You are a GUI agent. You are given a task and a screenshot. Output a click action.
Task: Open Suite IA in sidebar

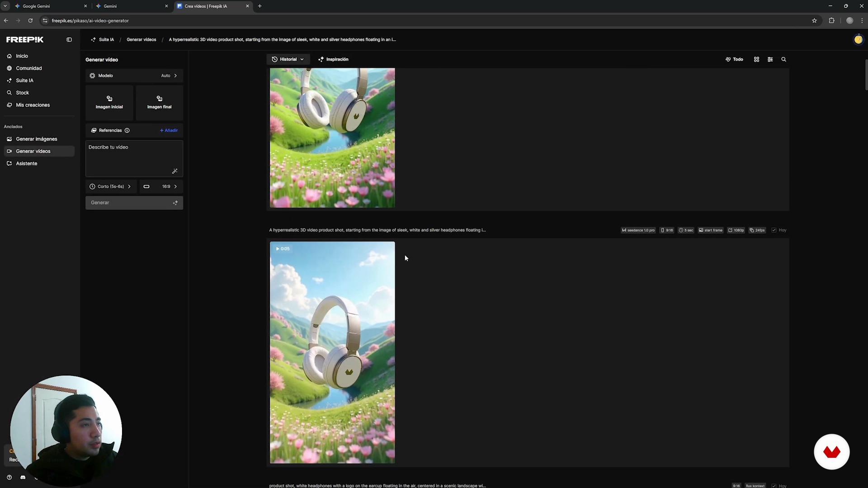tap(24, 80)
